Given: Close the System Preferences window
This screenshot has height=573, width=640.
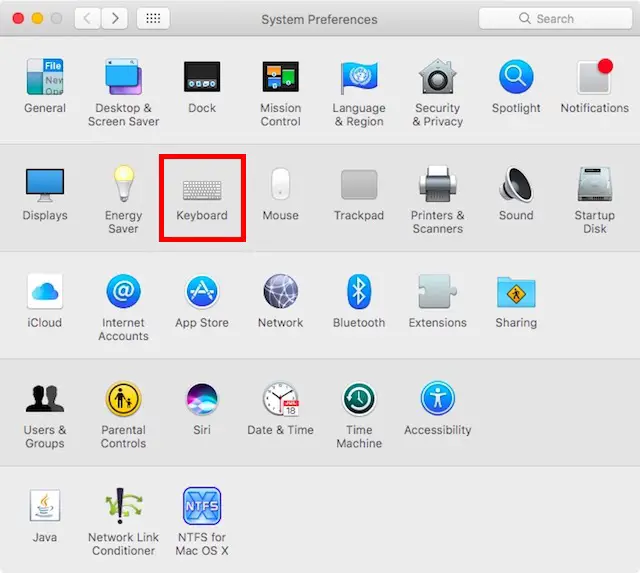Looking at the screenshot, I should point(18,18).
